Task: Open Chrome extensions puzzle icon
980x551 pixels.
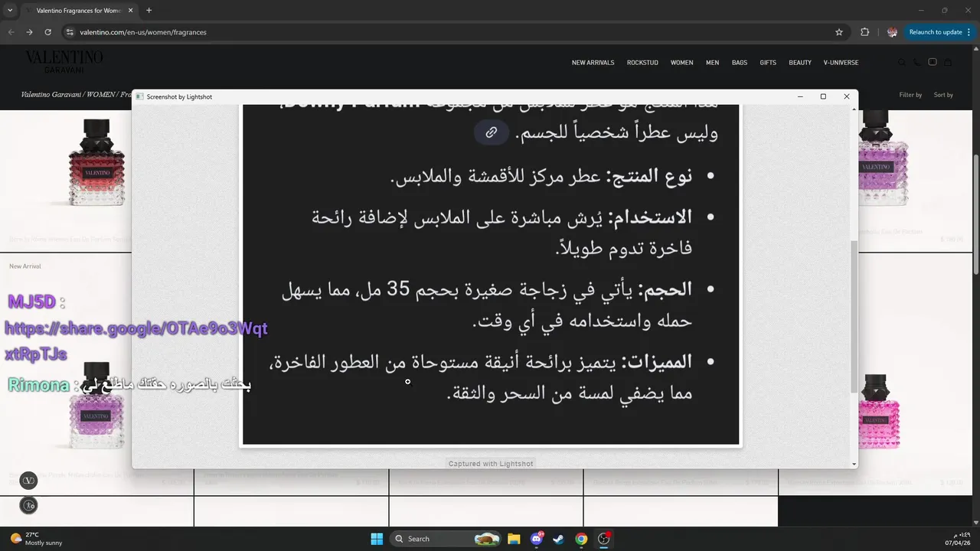Action: tap(865, 32)
